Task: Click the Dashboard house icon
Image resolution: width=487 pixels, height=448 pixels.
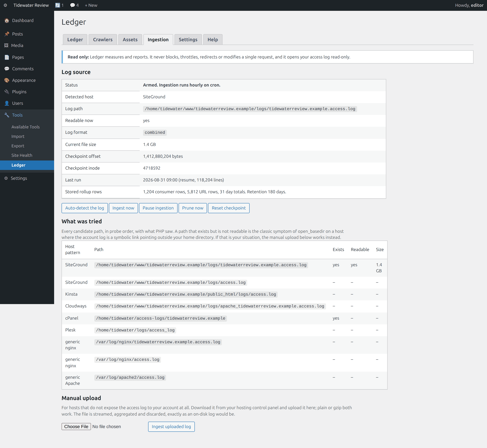Action: pos(7,21)
